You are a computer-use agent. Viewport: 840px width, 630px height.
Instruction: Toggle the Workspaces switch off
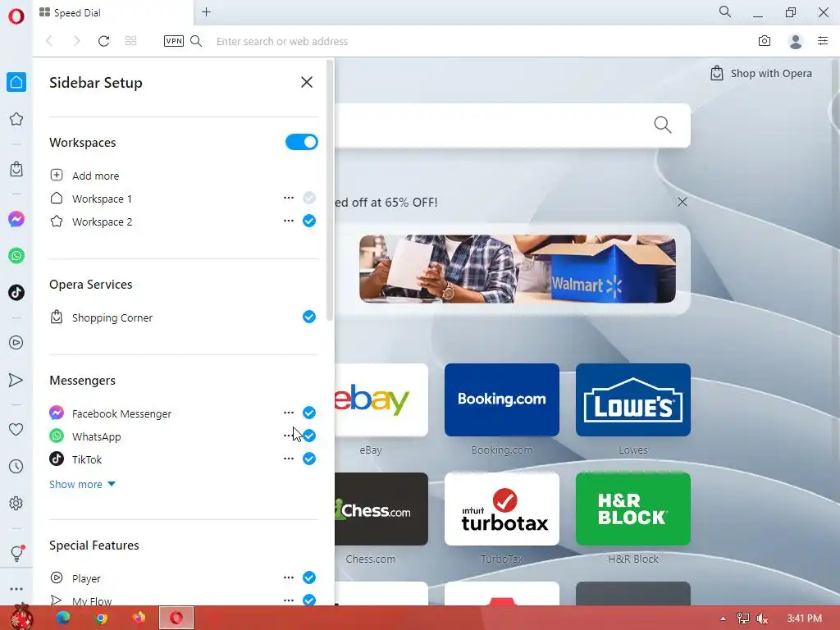302,142
